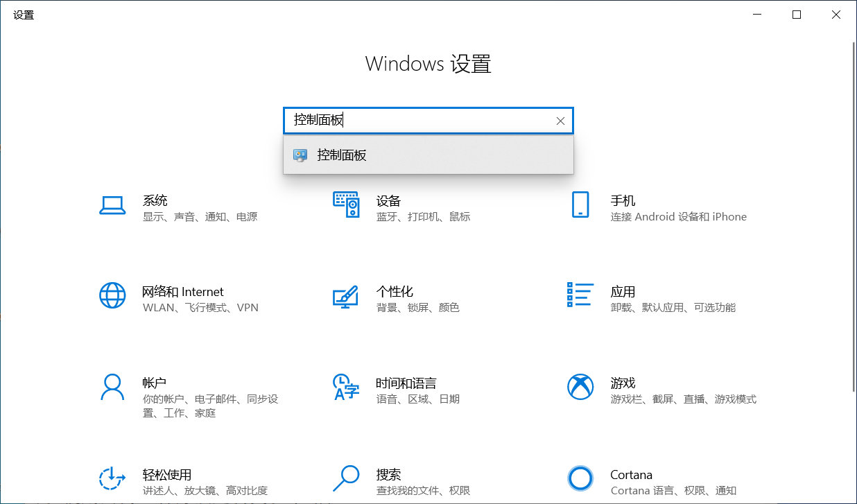
Task: Open the 手机 settings icon
Action: [580, 206]
